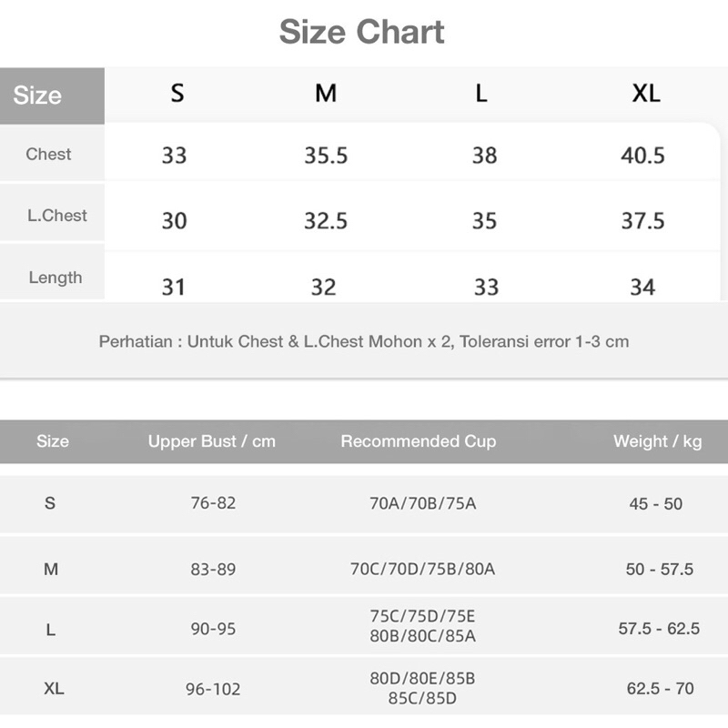Click the 35.5 Chest value for M
This screenshot has height=728, width=728.
(x=326, y=156)
